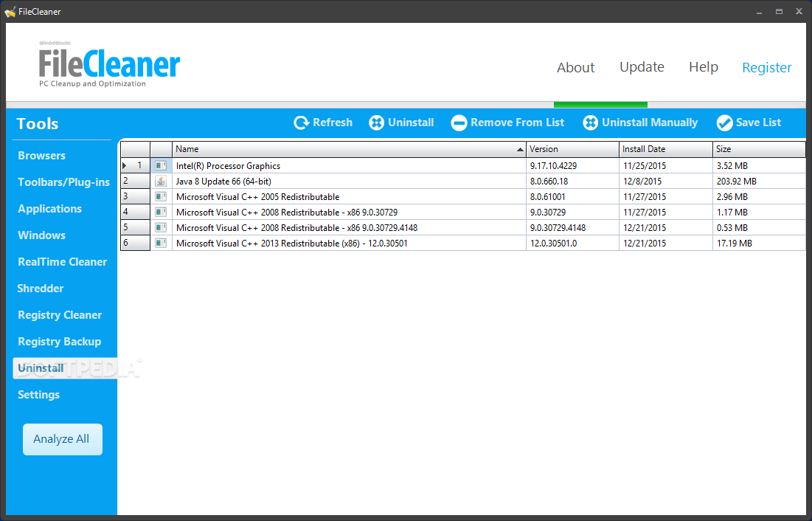The height and width of the screenshot is (521, 812).
Task: Click icon in the 9.0.30729.4148 version row
Action: pos(161,227)
